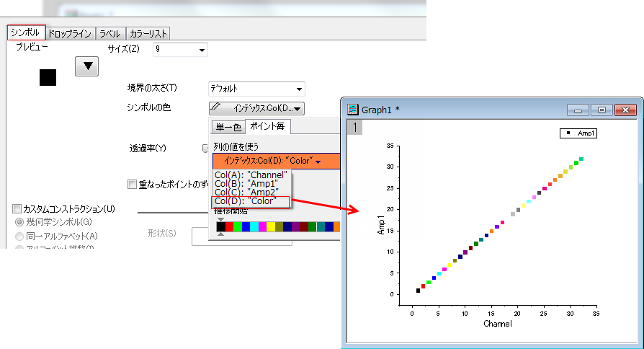Click the Amp1 y-axis title in Graph1
This screenshot has height=349, width=644.
pos(381,225)
